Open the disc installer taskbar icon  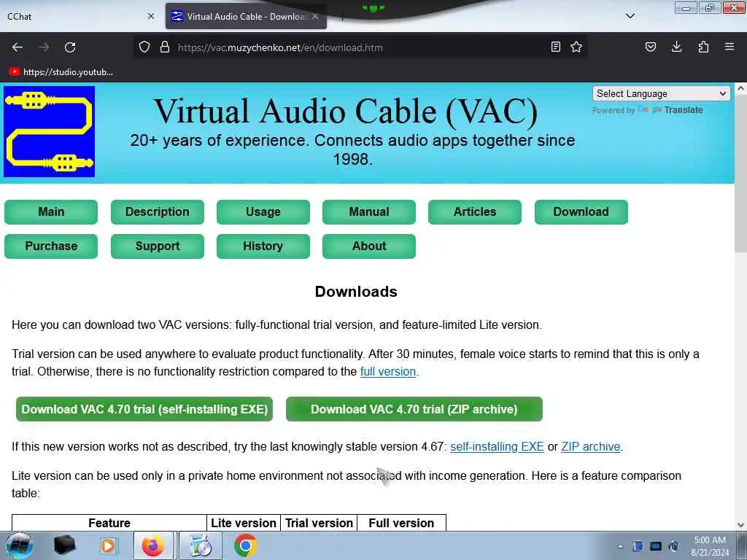coord(201,545)
